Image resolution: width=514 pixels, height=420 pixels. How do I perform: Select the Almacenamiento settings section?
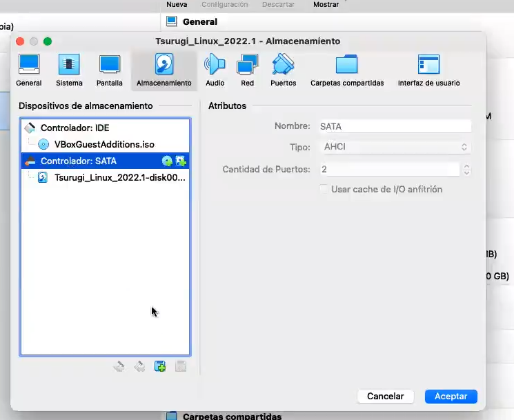[x=164, y=70]
